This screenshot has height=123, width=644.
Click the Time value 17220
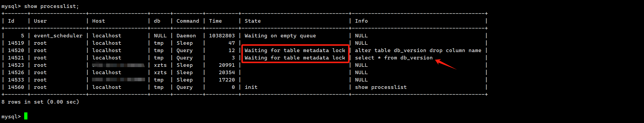227,80
